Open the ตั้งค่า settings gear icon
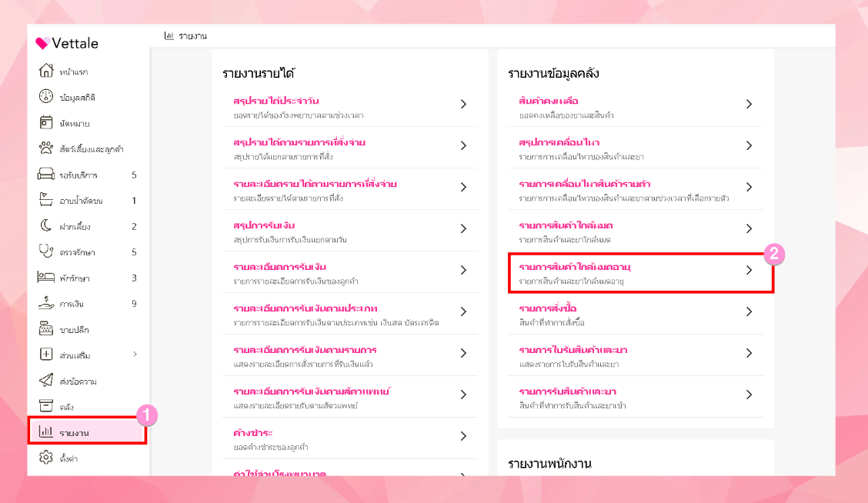Image resolution: width=868 pixels, height=503 pixels. coord(45,458)
